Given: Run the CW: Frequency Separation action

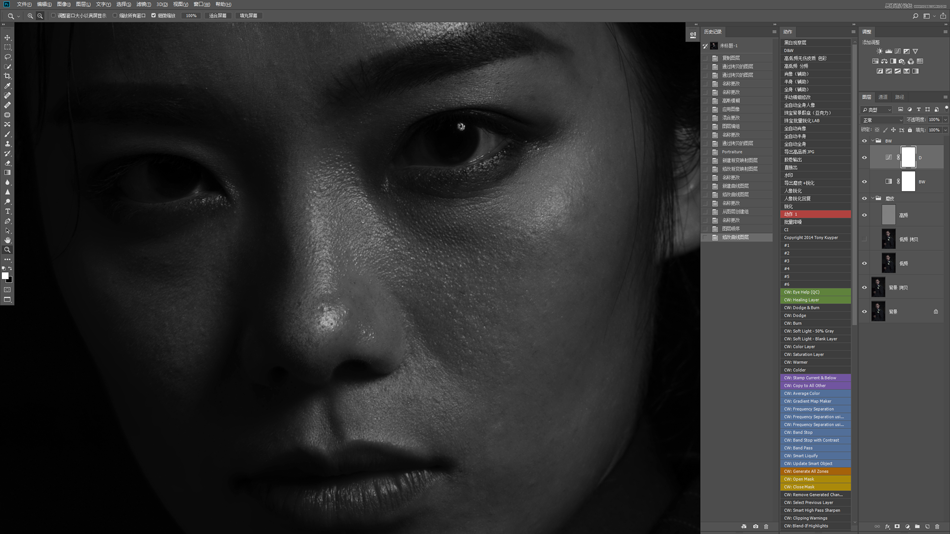Looking at the screenshot, I should tap(815, 409).
